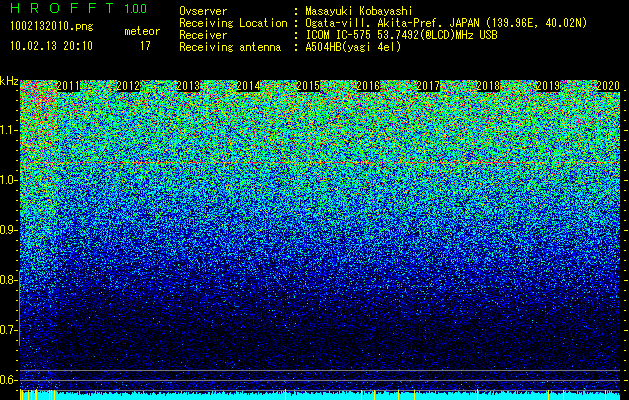The height and width of the screenshot is (400, 629).
Task: Click the HROFFT title text
Action: point(61,8)
